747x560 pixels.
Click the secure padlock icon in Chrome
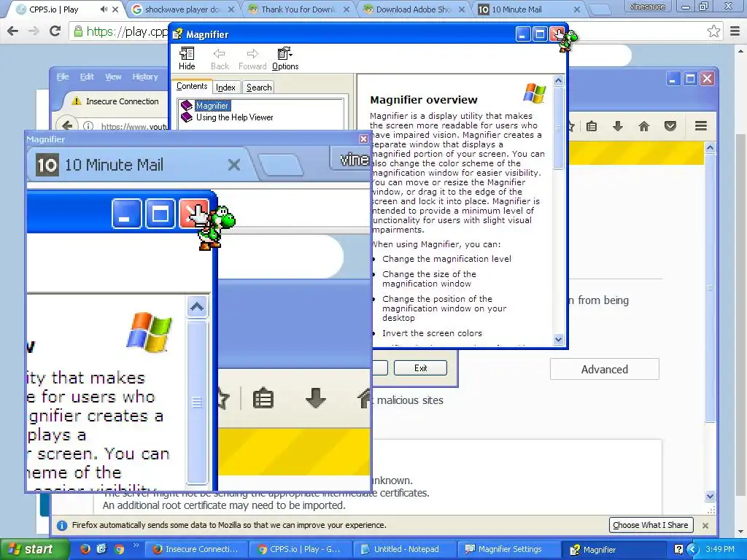[x=78, y=31]
